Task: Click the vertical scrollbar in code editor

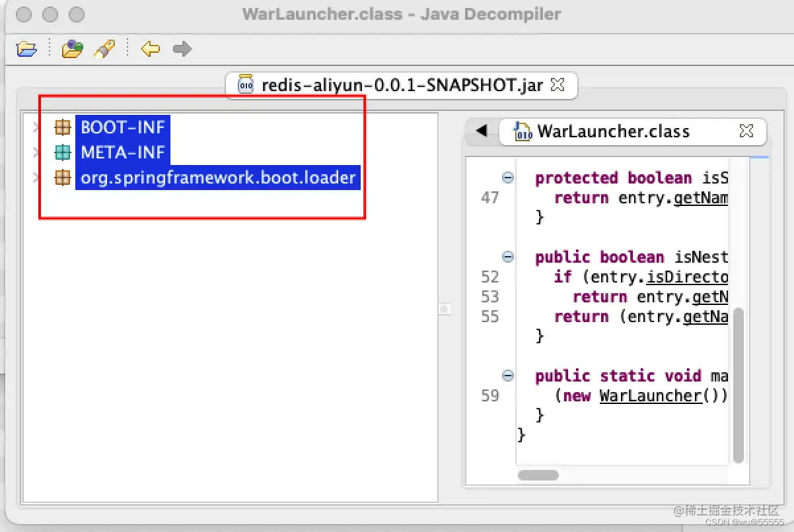Action: coord(739,385)
